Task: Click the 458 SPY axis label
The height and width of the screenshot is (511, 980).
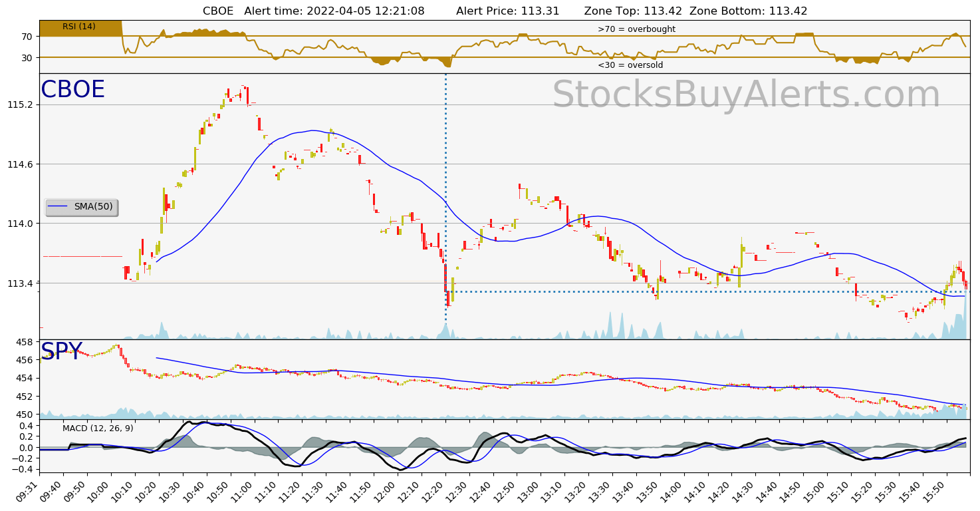Action: point(25,342)
